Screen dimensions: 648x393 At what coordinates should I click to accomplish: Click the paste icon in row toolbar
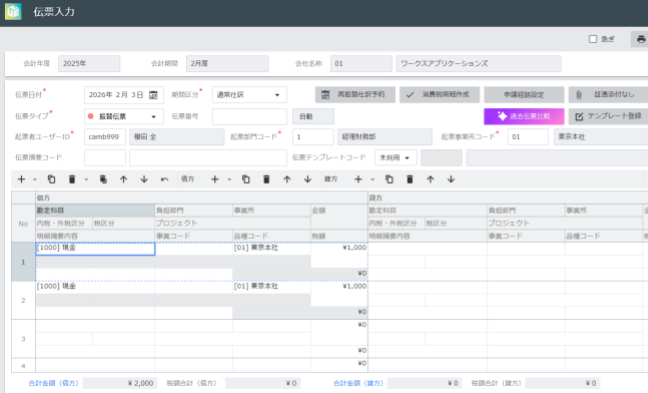pos(103,179)
